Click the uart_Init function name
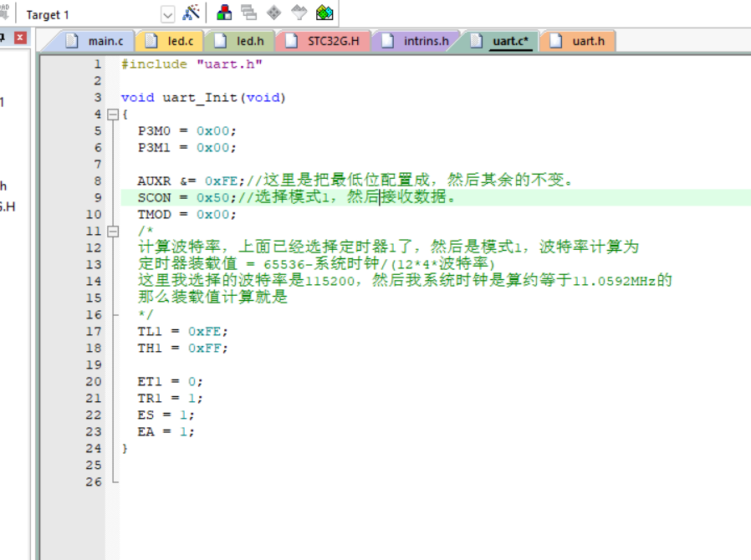The height and width of the screenshot is (560, 751). tap(200, 98)
